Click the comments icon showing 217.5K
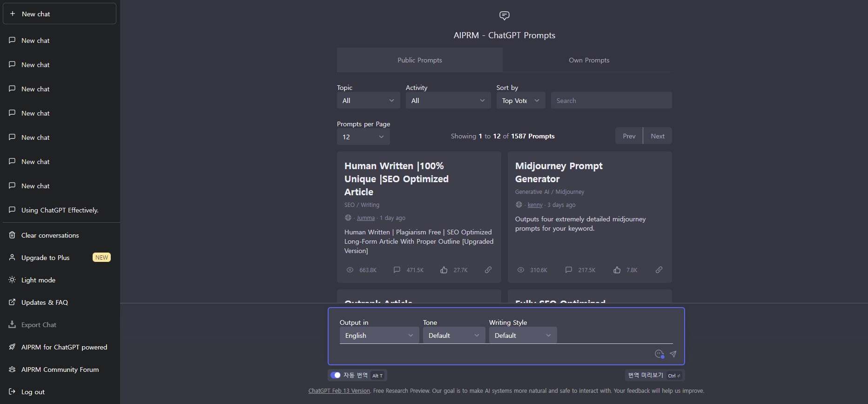 tap(569, 270)
